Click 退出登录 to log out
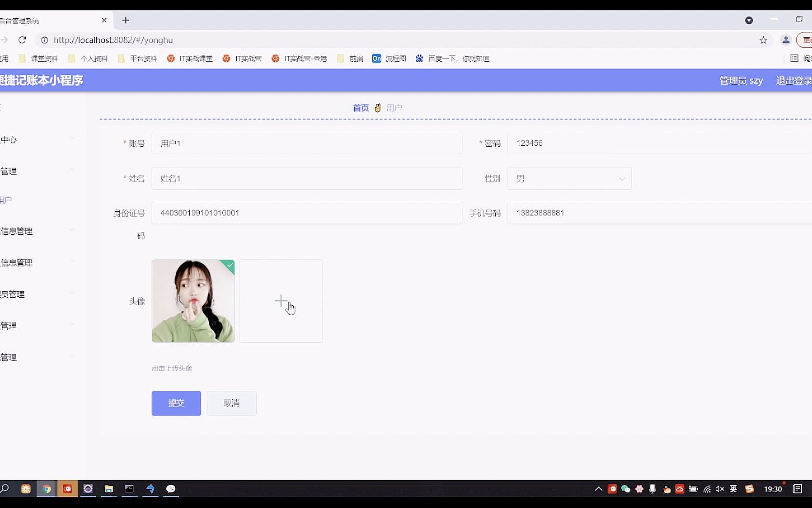This screenshot has width=812, height=508. [x=794, y=80]
